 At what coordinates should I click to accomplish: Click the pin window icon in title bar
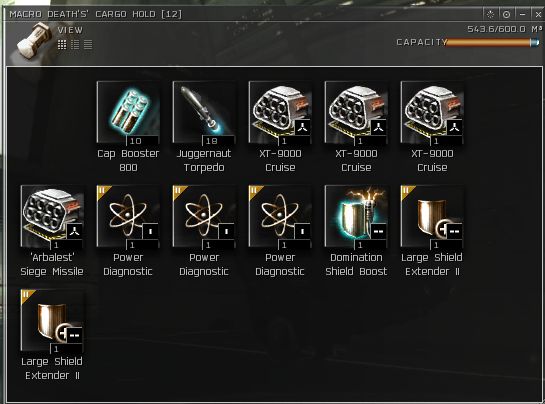[x=490, y=14]
